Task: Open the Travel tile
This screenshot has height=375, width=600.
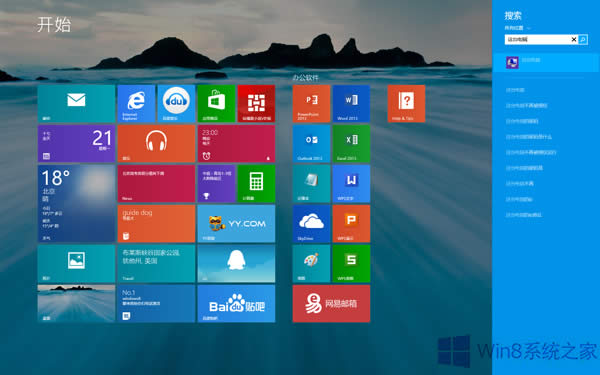Action: [x=156, y=263]
